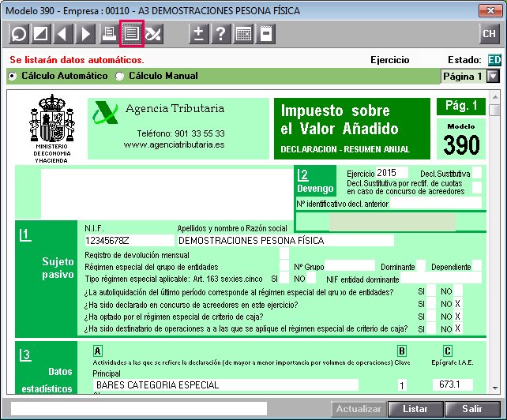Toggle NO for criterio de caja option

458,317
